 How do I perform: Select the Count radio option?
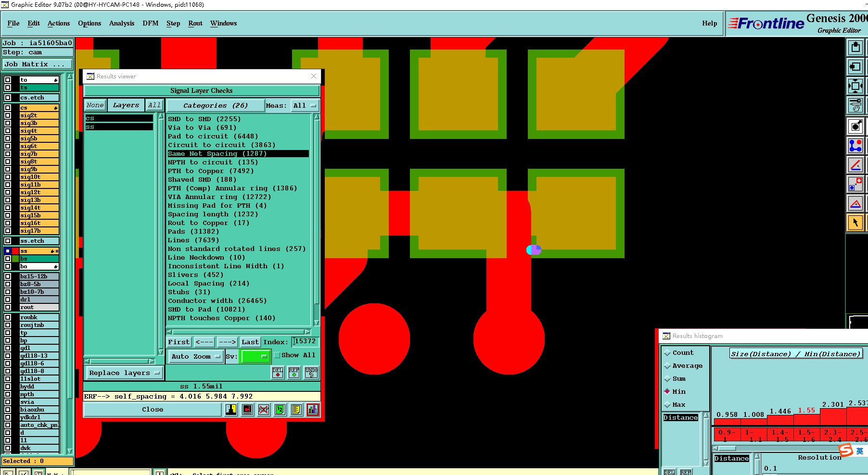pos(667,353)
